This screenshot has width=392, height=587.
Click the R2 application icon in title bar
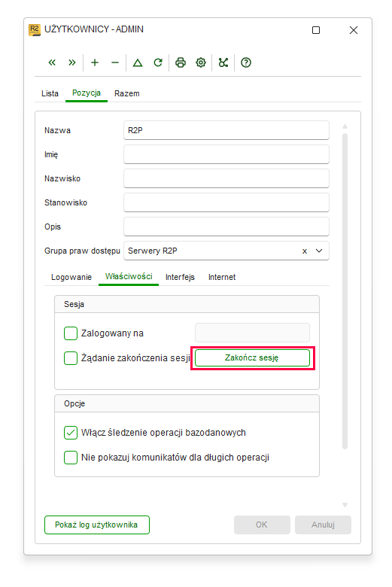35,30
